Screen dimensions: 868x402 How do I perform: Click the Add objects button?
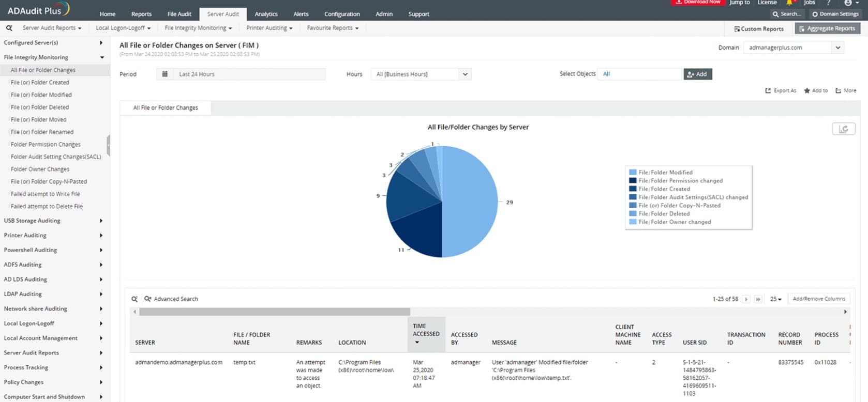[698, 74]
